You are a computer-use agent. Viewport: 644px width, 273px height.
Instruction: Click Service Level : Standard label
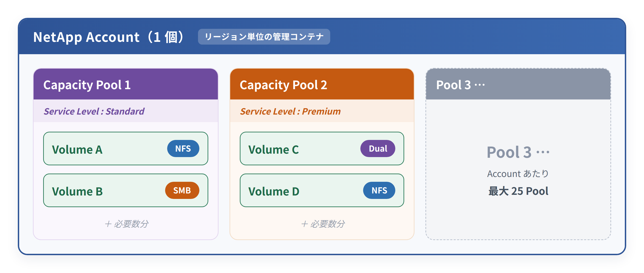click(94, 111)
